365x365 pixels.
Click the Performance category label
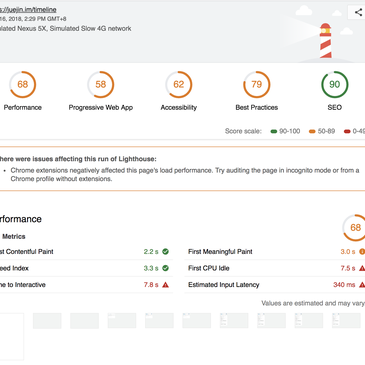point(23,107)
